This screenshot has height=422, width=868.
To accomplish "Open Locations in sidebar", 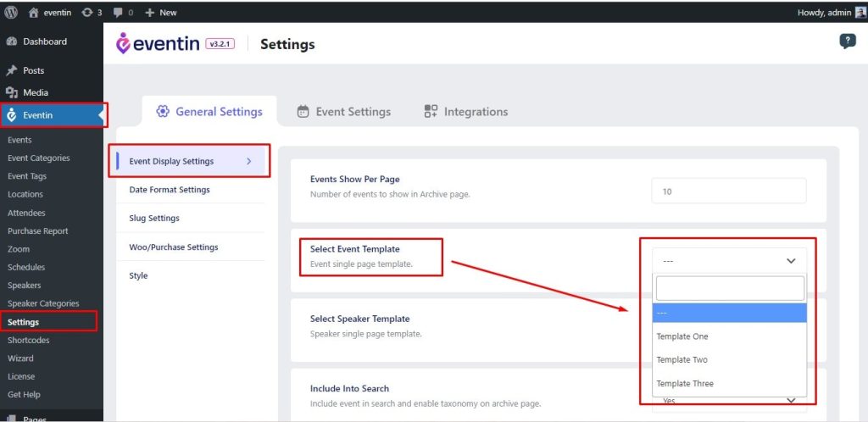I will tap(25, 194).
